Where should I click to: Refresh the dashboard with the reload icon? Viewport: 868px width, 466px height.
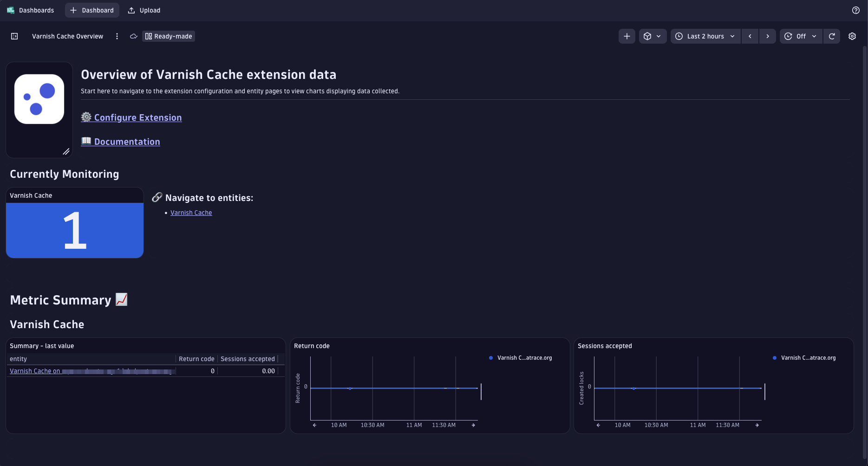[831, 36]
